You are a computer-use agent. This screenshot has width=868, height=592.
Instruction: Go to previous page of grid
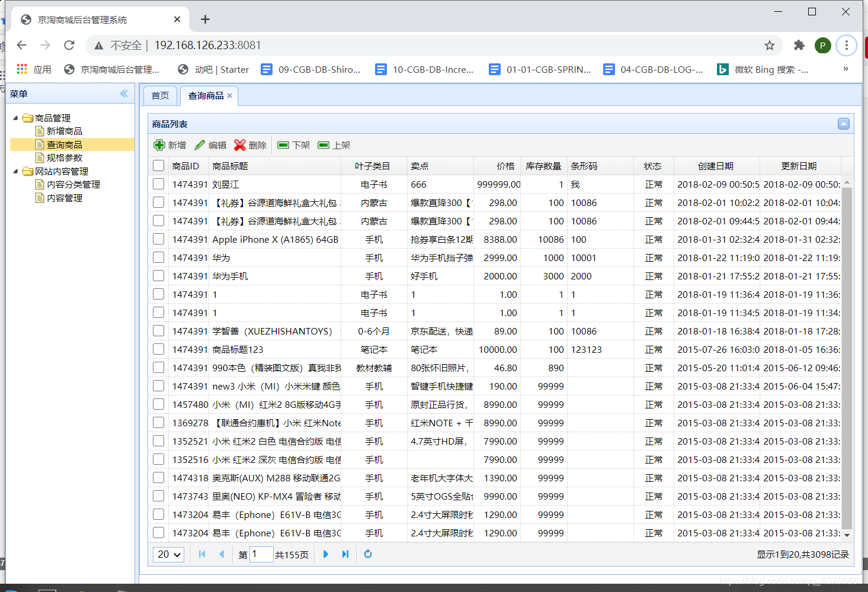point(222,554)
